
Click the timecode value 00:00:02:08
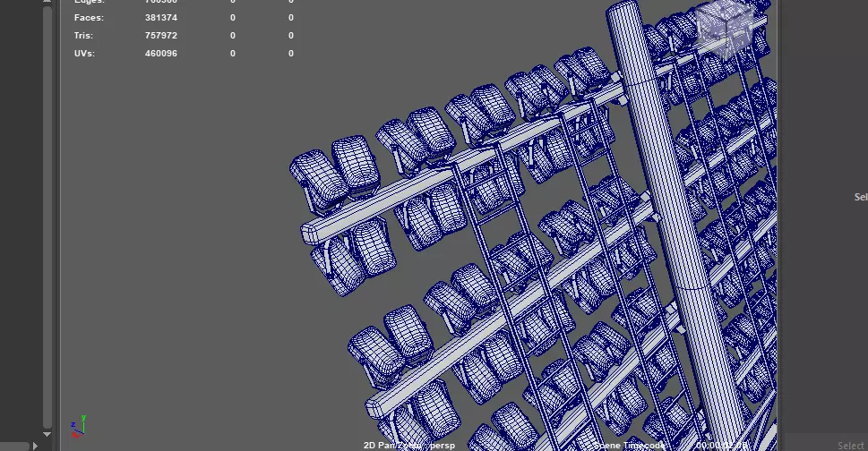click(x=722, y=446)
